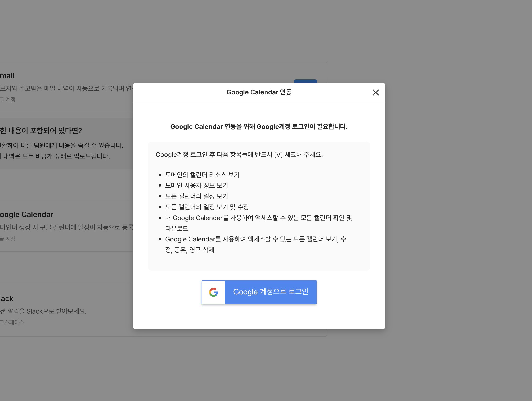This screenshot has height=401, width=532.
Task: Click the blue button in the mail section
Action: coord(305,81)
